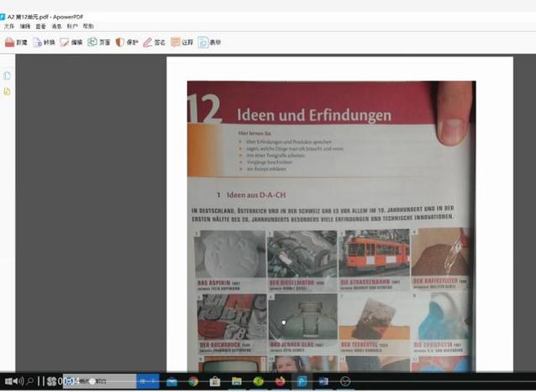The height and width of the screenshot is (392, 536).
Task: Show the page thumbnails sidebar panel
Action: pos(8,76)
